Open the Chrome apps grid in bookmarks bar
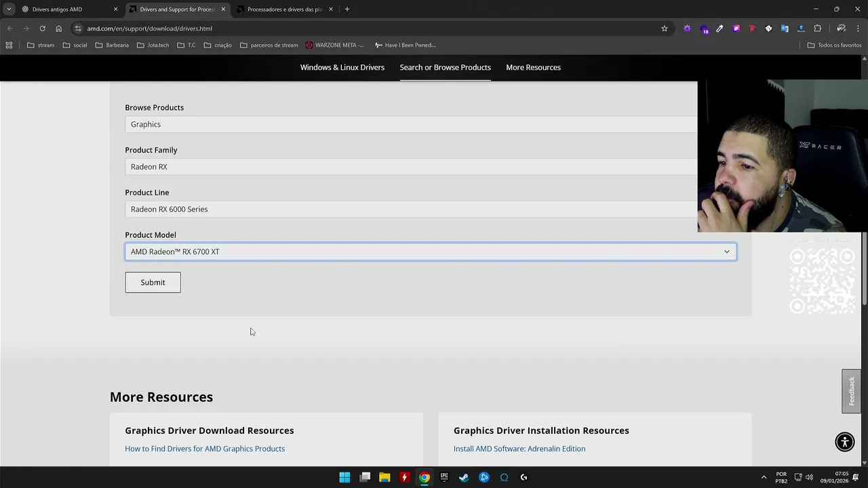The image size is (868, 488). (9, 45)
